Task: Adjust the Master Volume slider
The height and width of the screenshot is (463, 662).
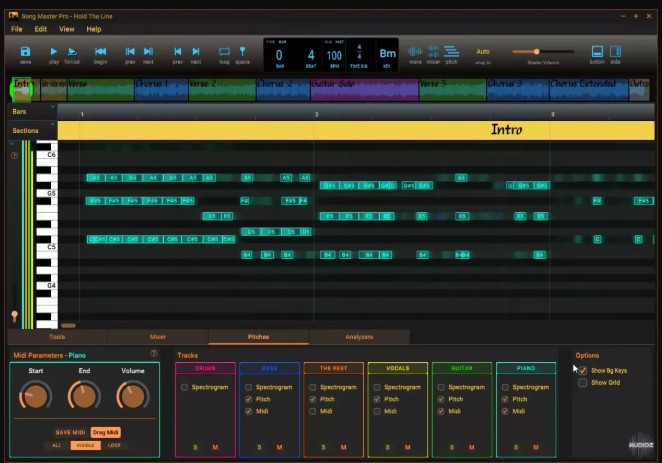Action: [x=537, y=52]
